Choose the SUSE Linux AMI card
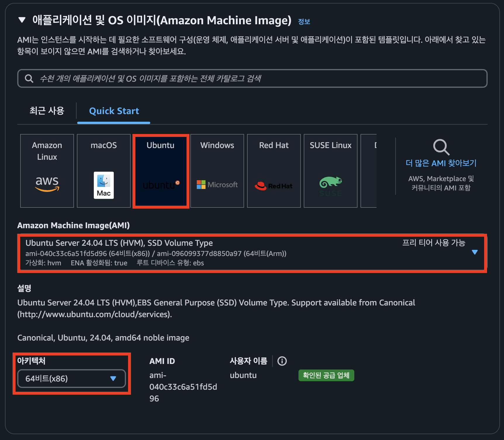The height and width of the screenshot is (440, 504). pyautogui.click(x=331, y=171)
